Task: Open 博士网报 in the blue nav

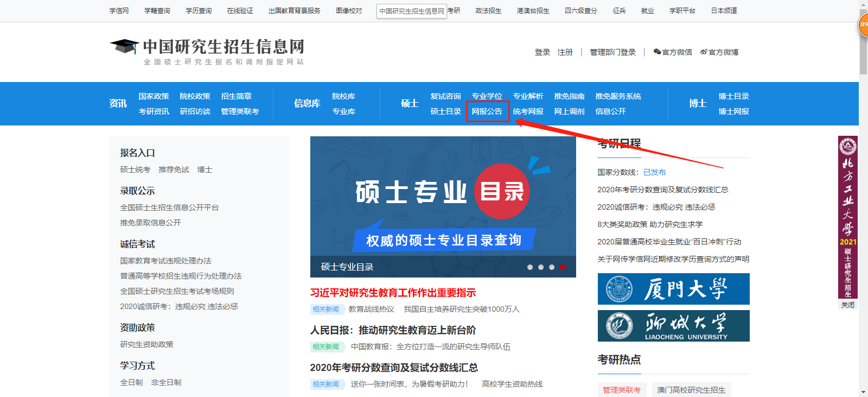Action: click(734, 111)
